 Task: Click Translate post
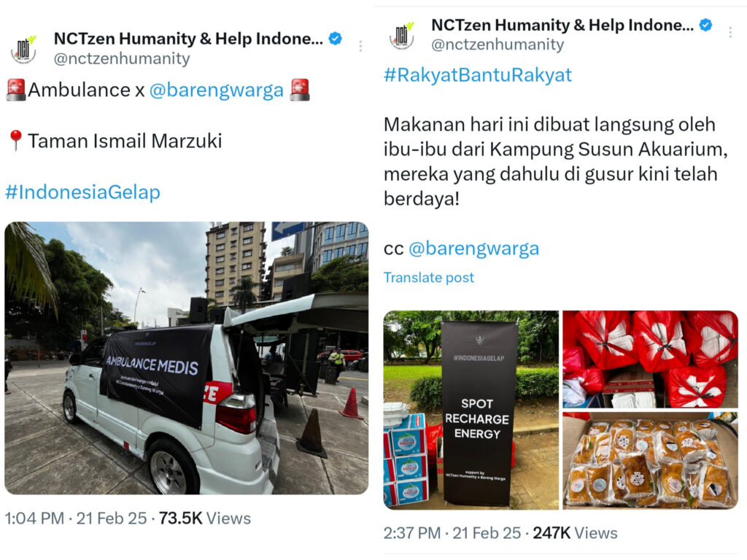click(429, 278)
